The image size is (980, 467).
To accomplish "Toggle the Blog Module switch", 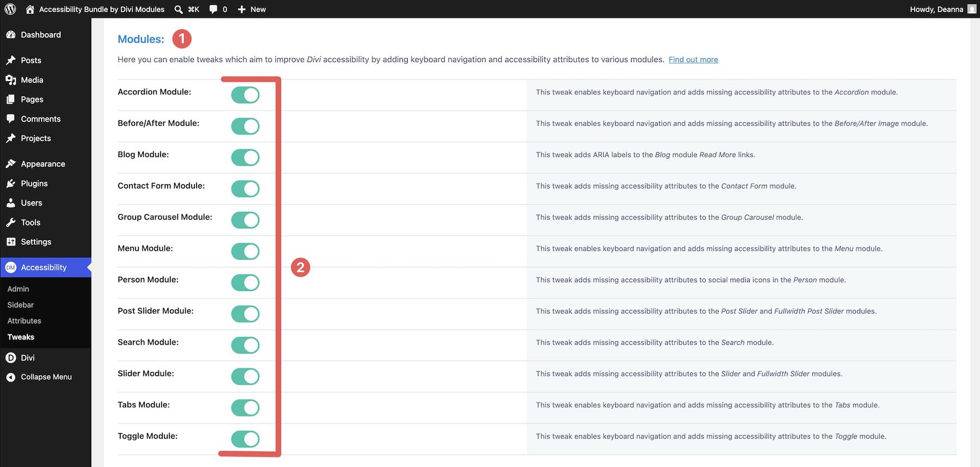I will coord(246,157).
